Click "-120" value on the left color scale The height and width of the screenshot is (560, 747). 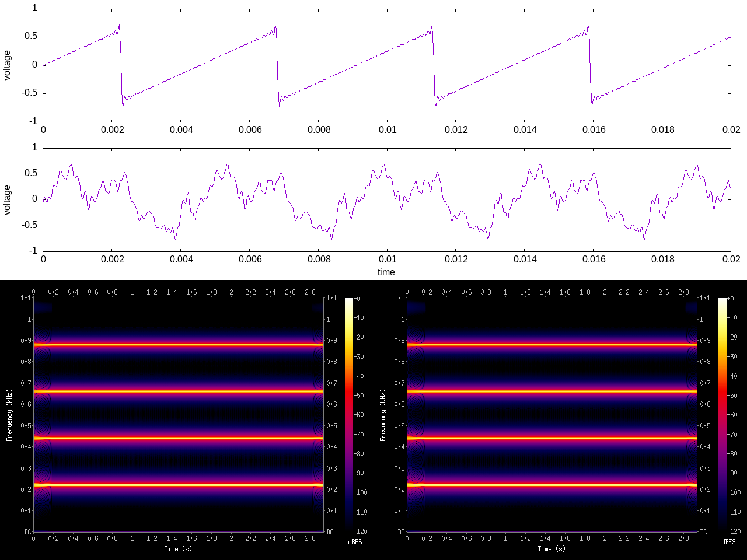(x=361, y=531)
